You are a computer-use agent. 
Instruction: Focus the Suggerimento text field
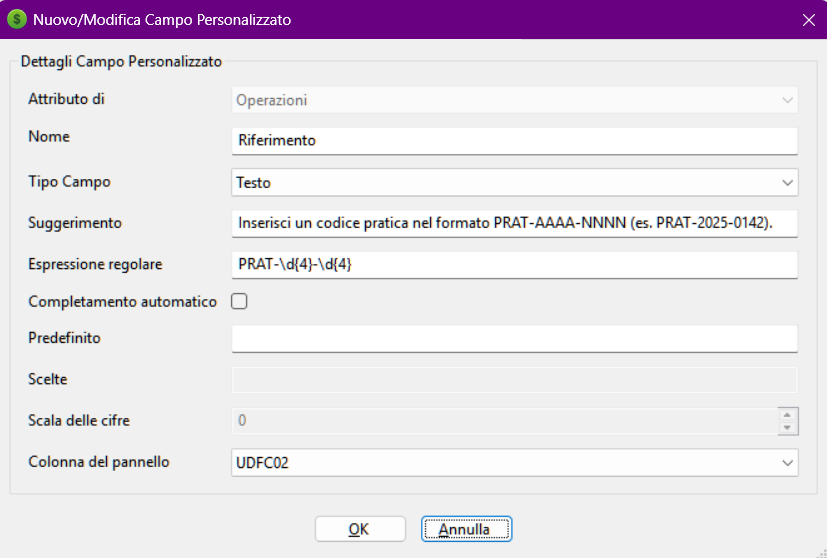tap(514, 223)
